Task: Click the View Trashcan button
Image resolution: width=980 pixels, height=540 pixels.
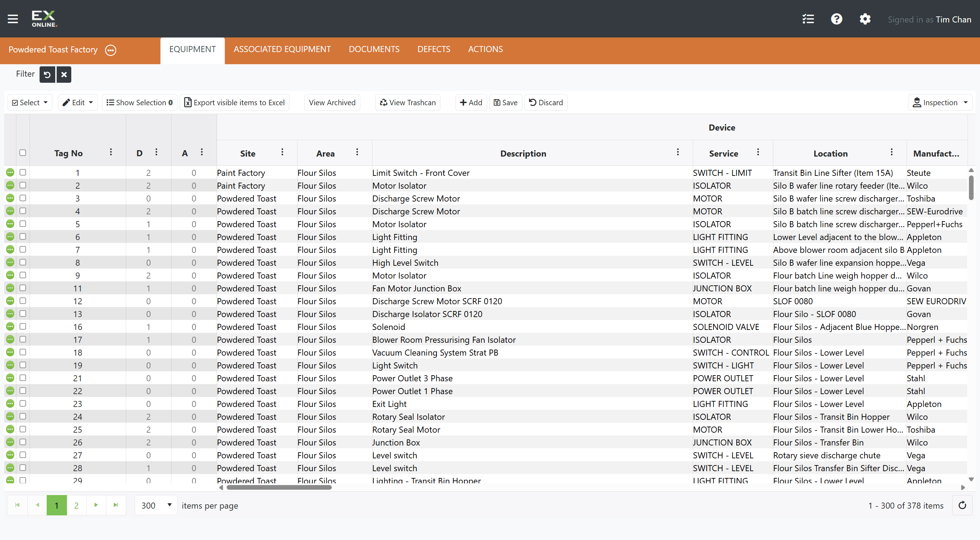Action: pyautogui.click(x=407, y=102)
